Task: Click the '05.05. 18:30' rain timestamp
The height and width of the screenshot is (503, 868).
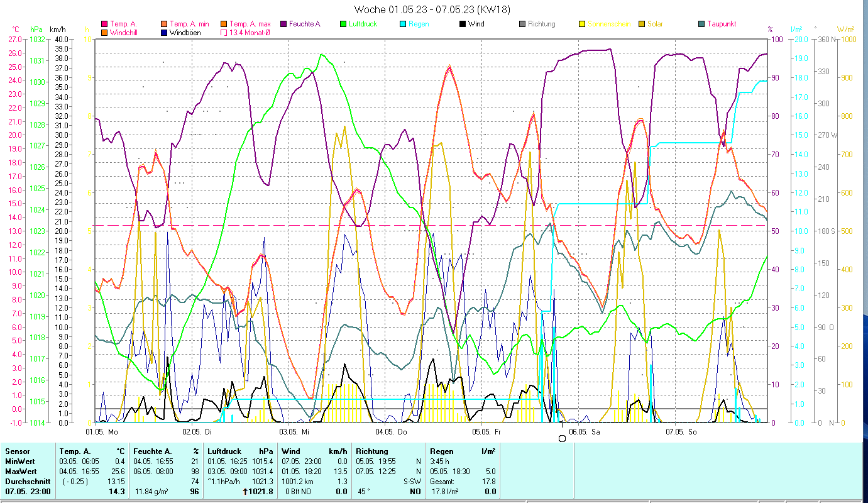Action: (x=450, y=472)
